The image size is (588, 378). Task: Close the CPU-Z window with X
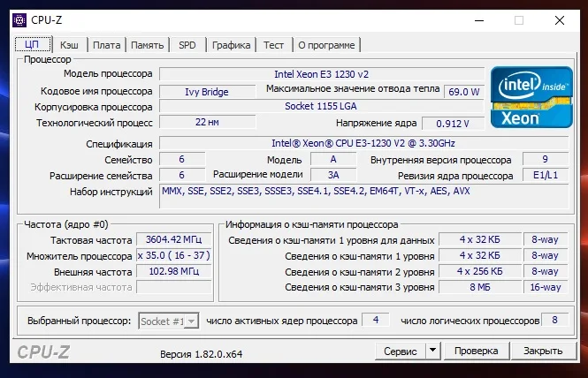(560, 20)
